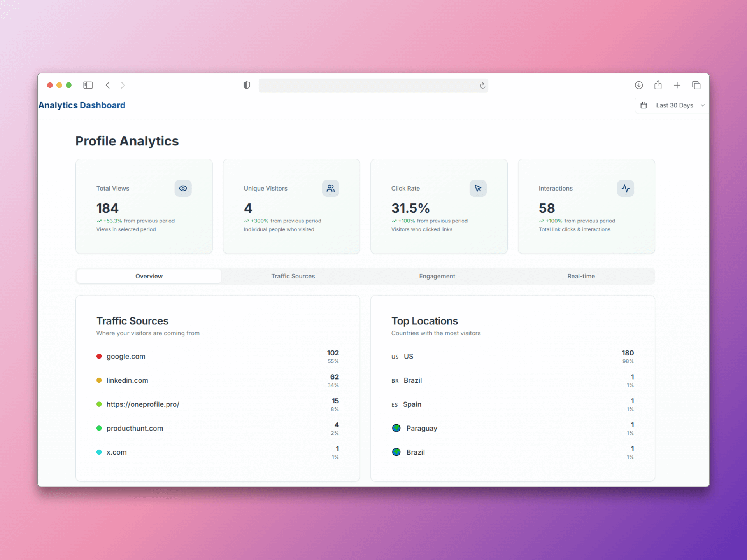Screen dimensions: 747x560
Task: Click the new tab plus button
Action: click(677, 85)
